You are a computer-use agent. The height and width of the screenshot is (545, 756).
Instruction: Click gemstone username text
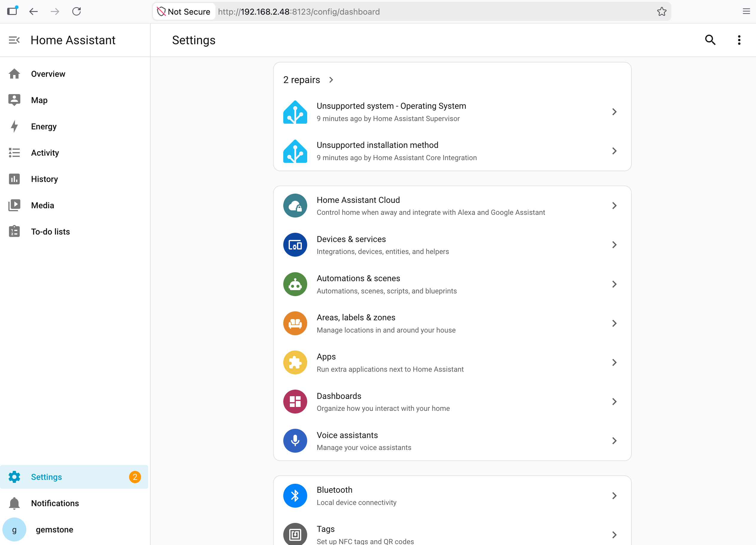tap(54, 530)
